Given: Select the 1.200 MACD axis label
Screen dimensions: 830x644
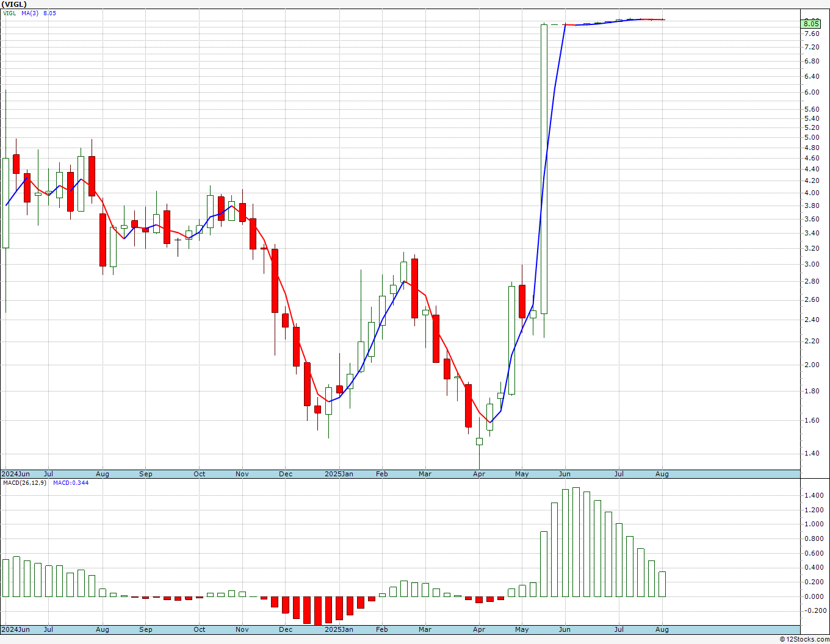Looking at the screenshot, I should 814,509.
